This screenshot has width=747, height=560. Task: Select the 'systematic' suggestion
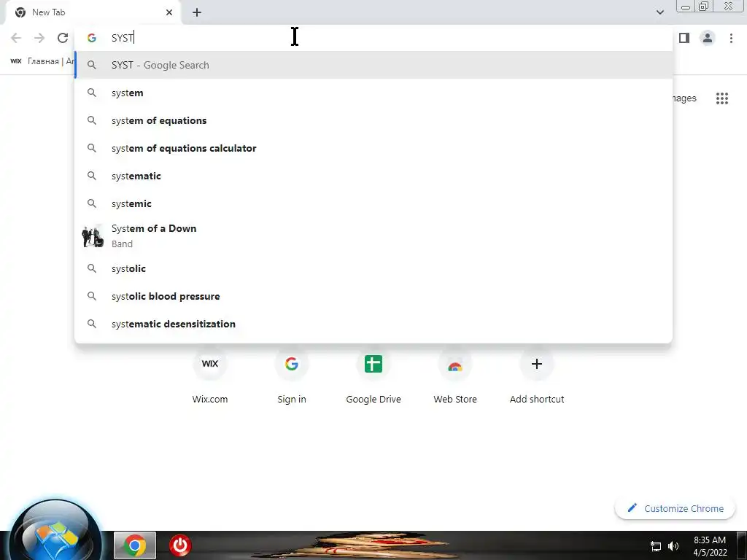click(x=373, y=176)
